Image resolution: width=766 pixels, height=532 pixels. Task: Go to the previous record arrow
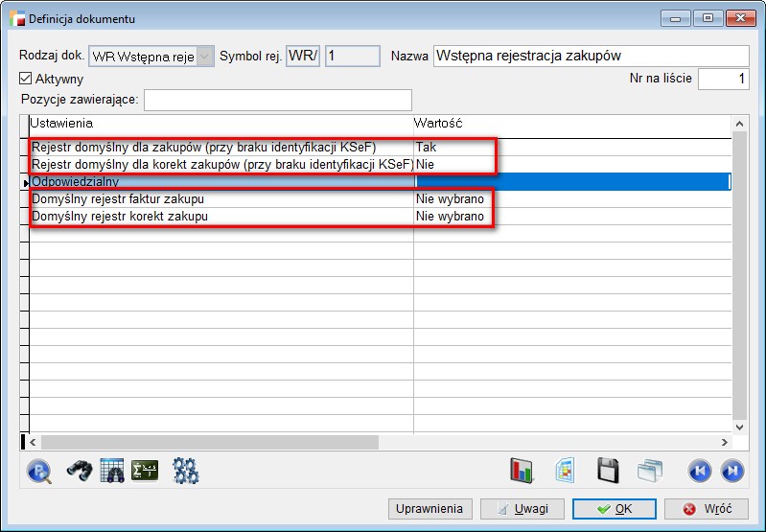[700, 470]
